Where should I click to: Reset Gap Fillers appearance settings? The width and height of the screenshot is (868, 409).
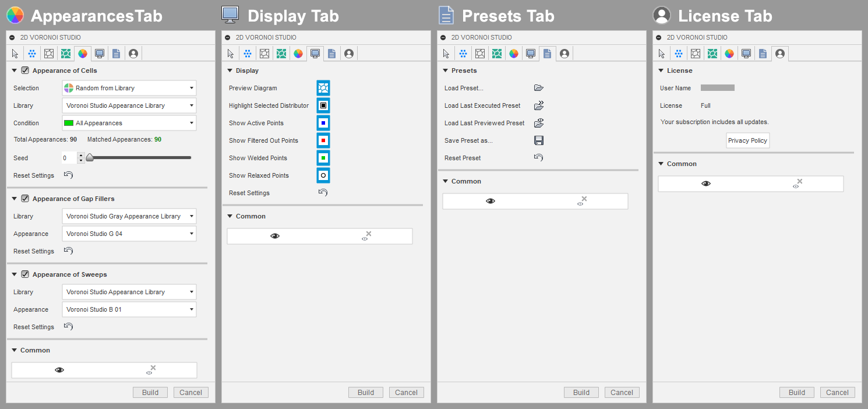(x=68, y=251)
